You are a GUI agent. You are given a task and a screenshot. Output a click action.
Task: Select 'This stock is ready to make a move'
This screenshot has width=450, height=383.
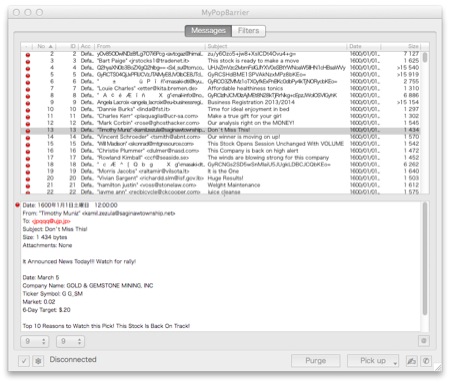click(x=253, y=61)
